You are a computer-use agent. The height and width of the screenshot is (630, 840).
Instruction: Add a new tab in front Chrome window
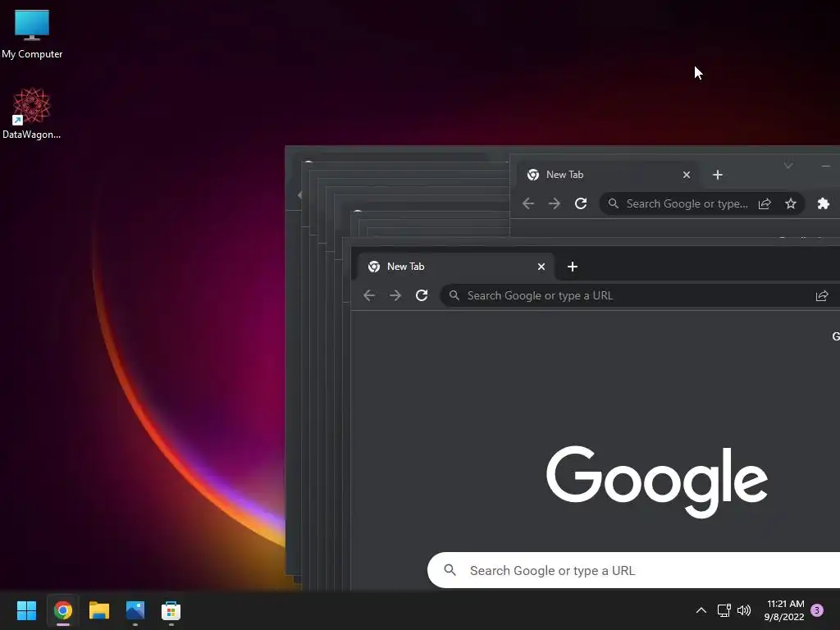pyautogui.click(x=572, y=267)
